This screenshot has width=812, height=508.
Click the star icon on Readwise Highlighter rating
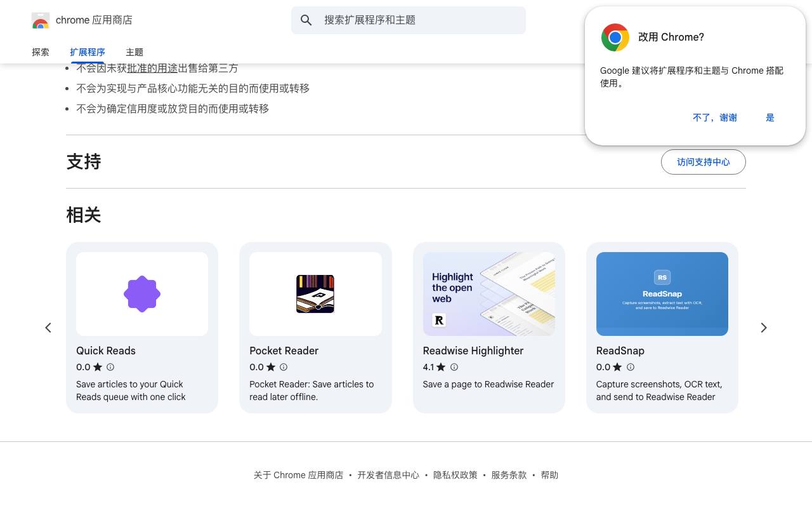click(x=441, y=367)
